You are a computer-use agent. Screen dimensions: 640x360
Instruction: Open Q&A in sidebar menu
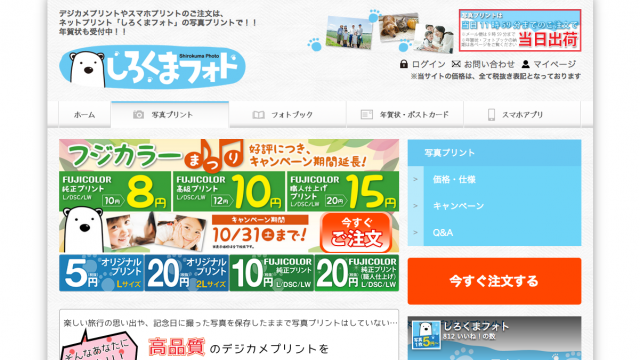(x=442, y=233)
